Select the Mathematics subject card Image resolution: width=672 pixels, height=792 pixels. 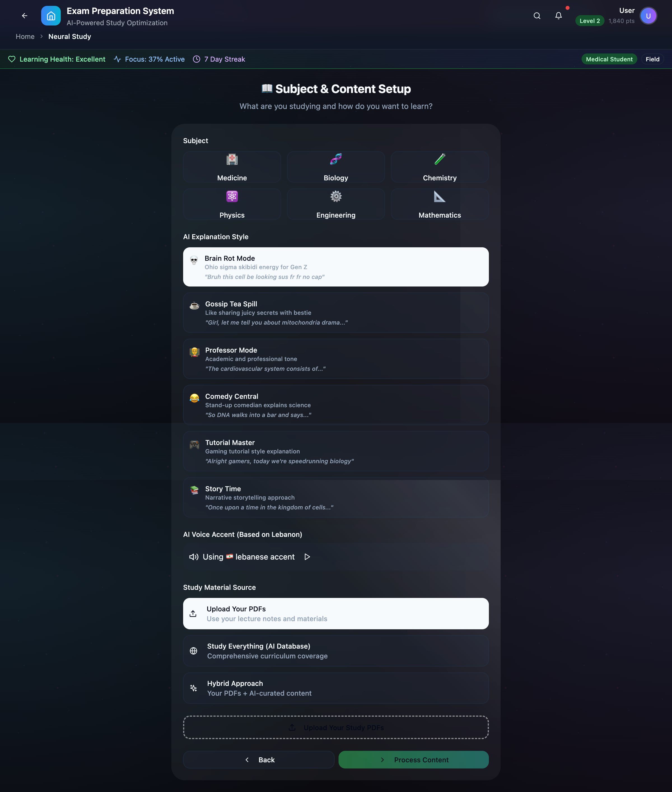tap(440, 204)
